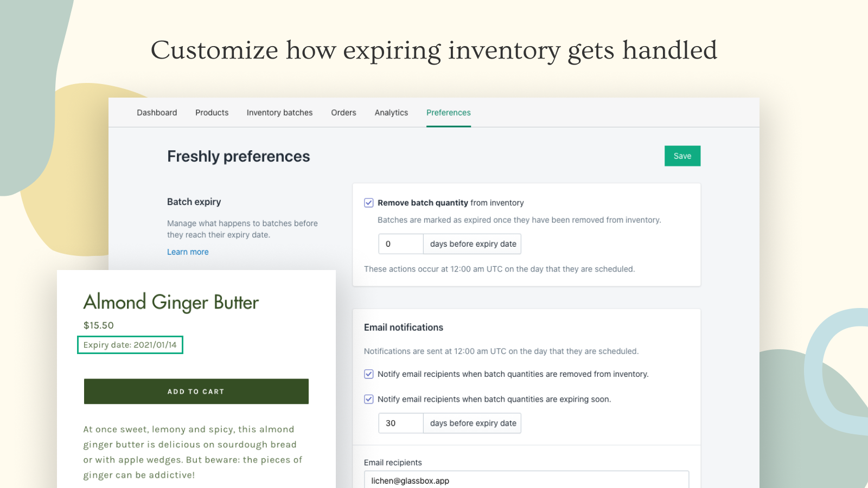Click the '0' days before expiry input
868x488 pixels.
coord(400,243)
